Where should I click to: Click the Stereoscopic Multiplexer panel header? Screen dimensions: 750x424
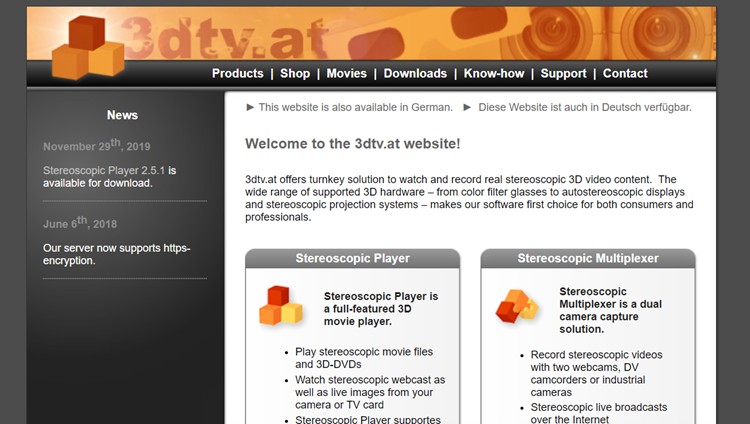click(587, 258)
